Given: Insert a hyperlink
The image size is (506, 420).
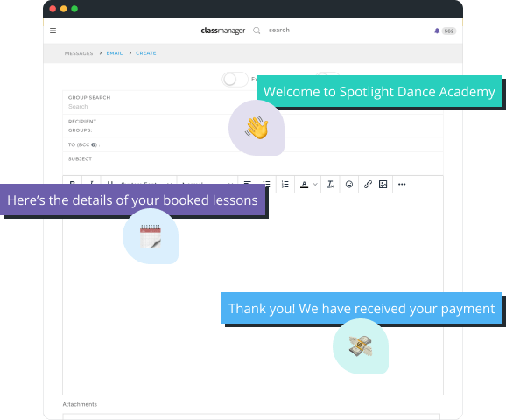Looking at the screenshot, I should pyautogui.click(x=368, y=185).
